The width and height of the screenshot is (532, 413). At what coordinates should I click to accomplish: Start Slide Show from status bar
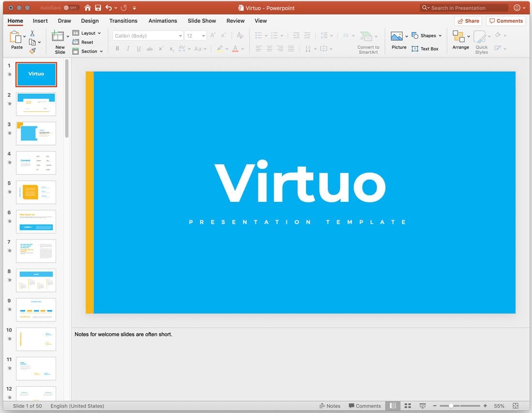pos(422,406)
